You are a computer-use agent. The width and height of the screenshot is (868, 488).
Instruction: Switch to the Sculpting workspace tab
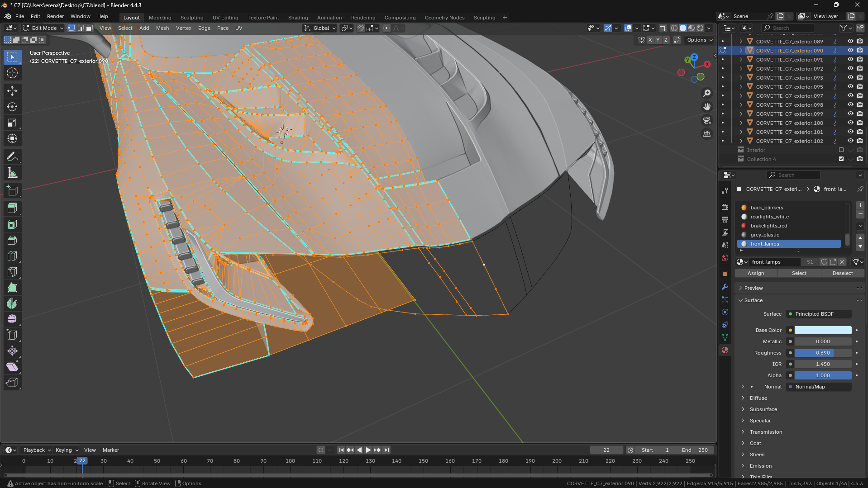192,18
